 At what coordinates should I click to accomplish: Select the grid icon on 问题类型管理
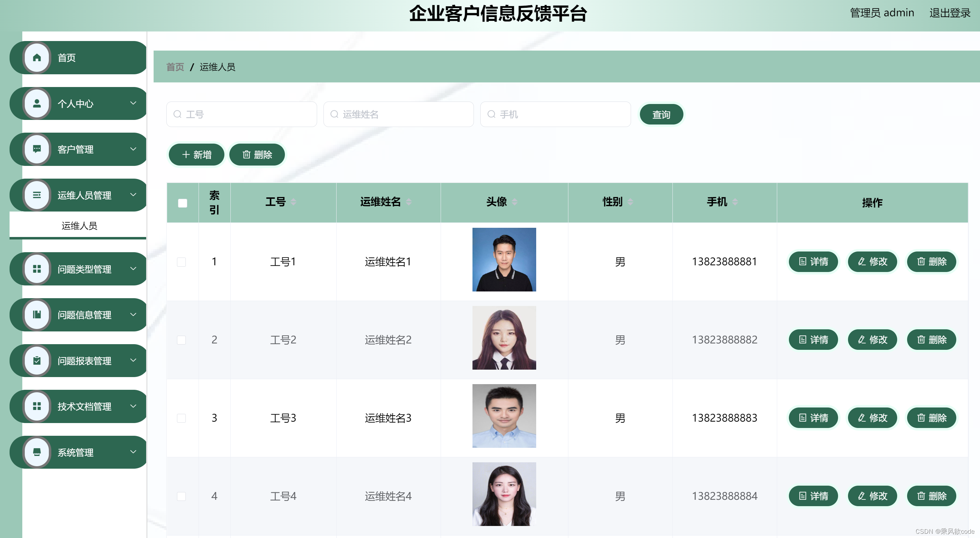[x=37, y=269]
